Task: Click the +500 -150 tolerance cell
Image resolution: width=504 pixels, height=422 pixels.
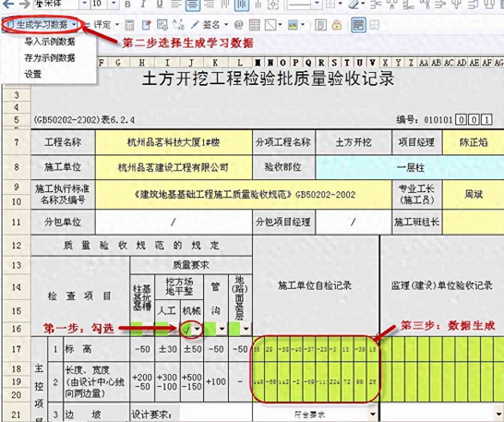Action: (x=192, y=382)
